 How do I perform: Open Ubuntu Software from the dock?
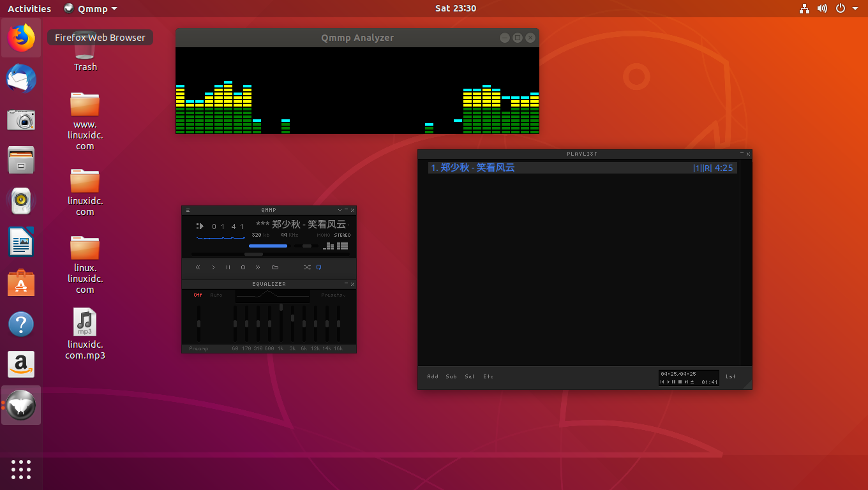coord(21,283)
